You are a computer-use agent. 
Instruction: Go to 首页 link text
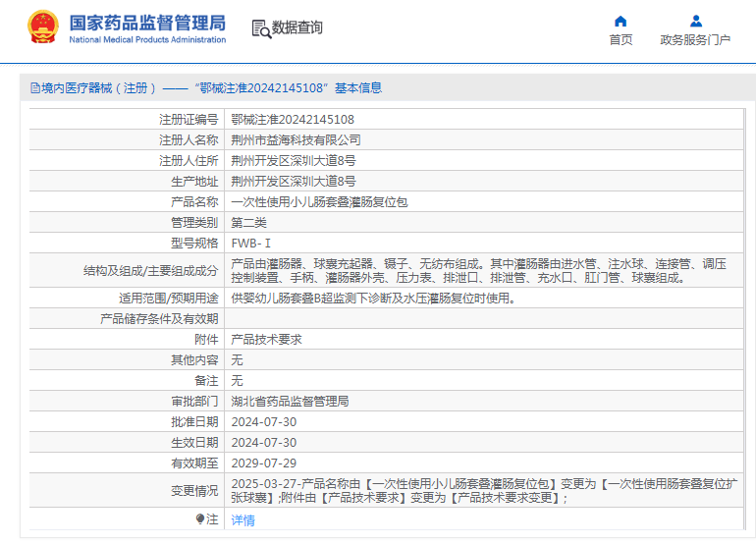point(621,39)
